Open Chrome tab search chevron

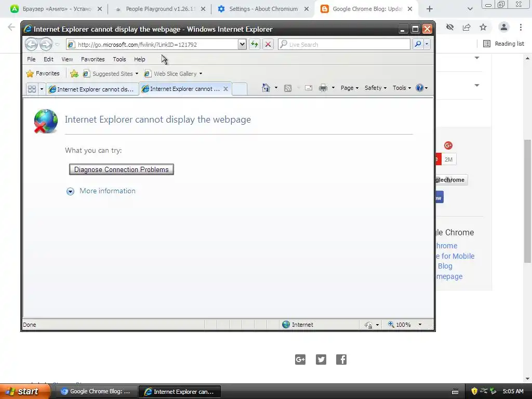(x=470, y=9)
